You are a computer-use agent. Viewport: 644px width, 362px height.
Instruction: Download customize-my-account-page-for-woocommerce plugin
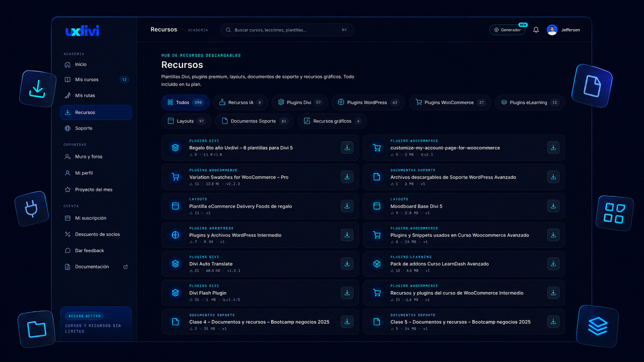pos(553,148)
